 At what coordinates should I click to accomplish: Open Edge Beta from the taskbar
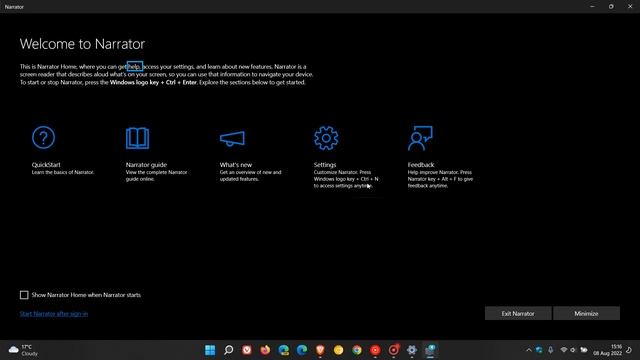[x=284, y=350]
